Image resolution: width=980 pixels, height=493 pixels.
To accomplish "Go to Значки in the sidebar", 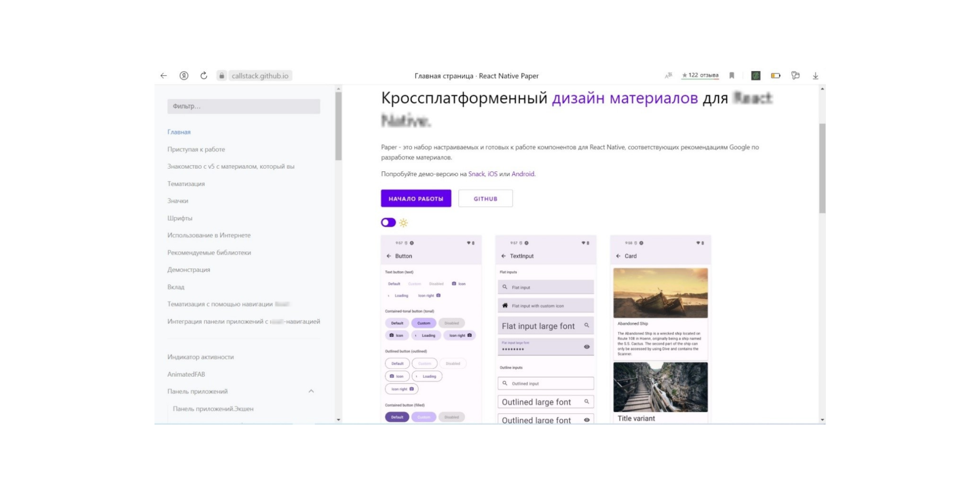I will pos(178,201).
